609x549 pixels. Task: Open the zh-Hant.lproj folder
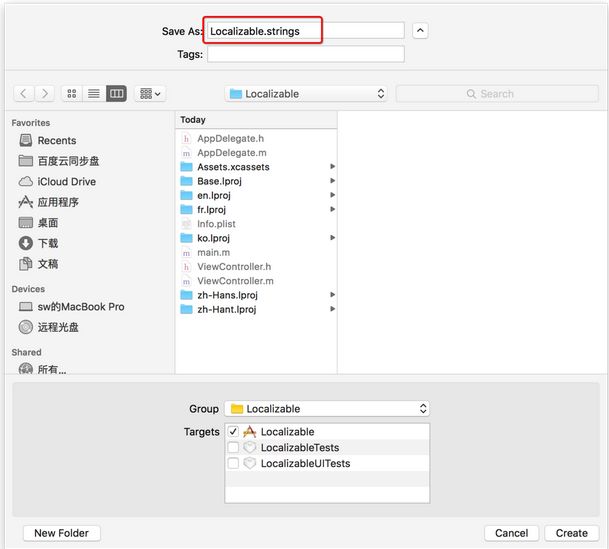pyautogui.click(x=226, y=309)
